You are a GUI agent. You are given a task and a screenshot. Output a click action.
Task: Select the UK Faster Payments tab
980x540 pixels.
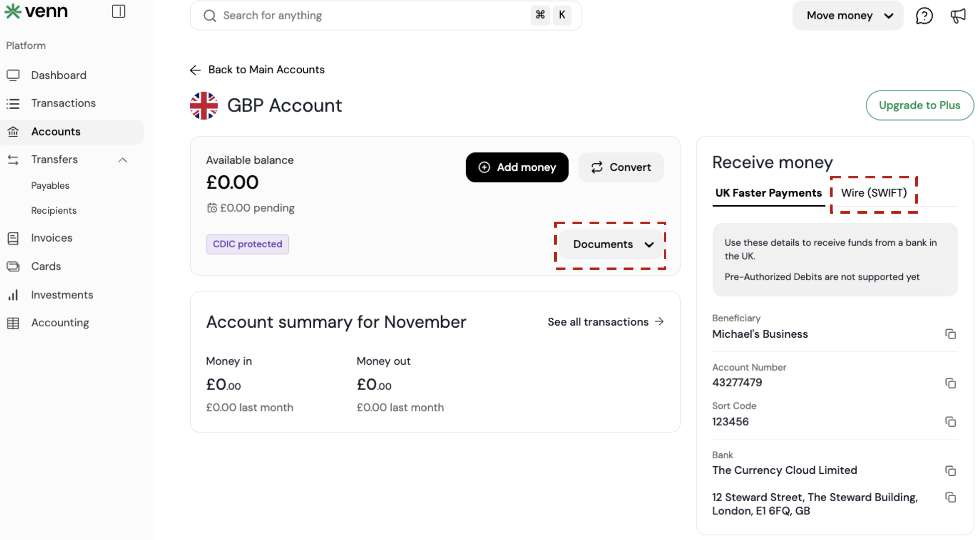point(768,193)
